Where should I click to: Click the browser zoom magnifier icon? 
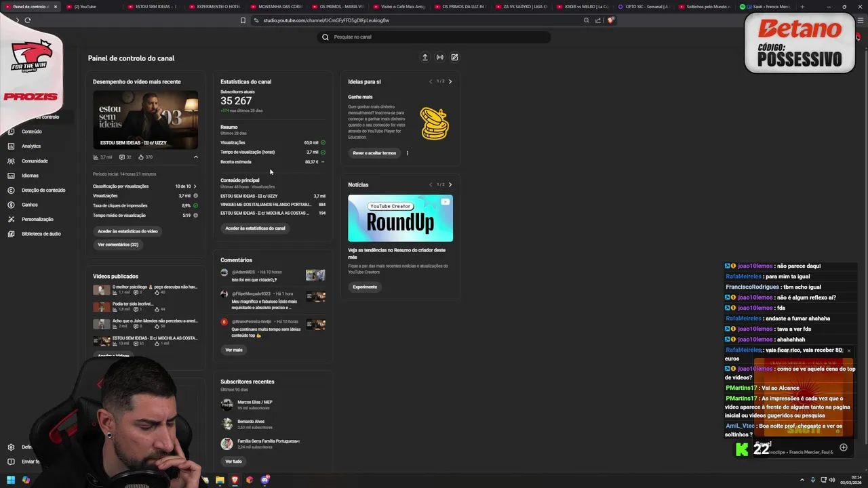[x=587, y=20]
